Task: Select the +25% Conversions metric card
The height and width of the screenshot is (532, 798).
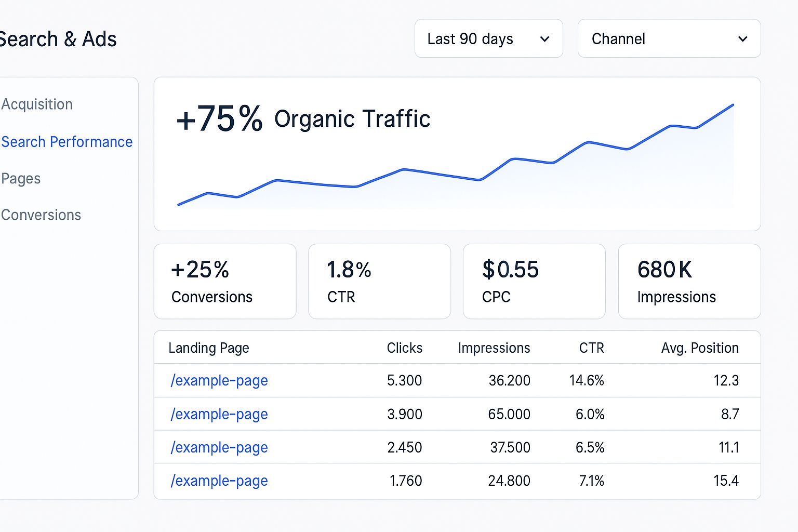Action: pyautogui.click(x=225, y=282)
